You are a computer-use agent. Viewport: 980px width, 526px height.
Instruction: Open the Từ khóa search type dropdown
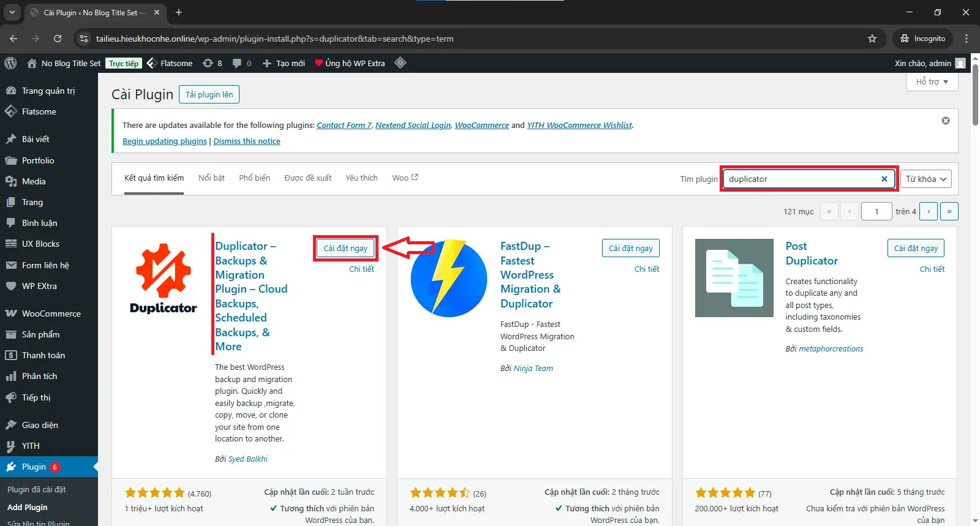(925, 179)
